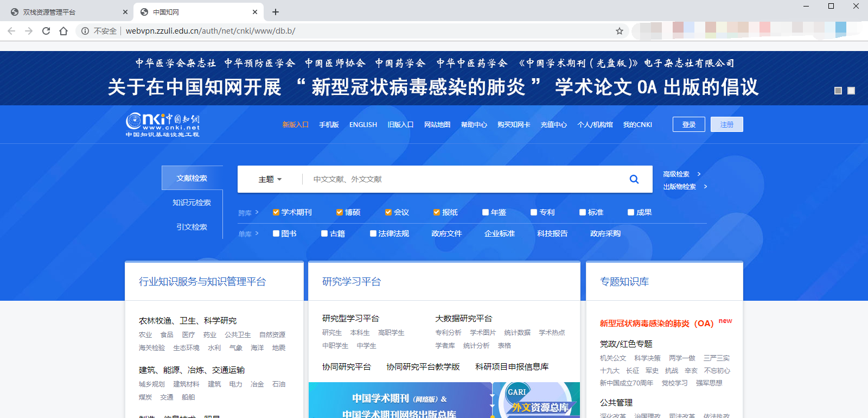Image resolution: width=868 pixels, height=418 pixels.
Task: Enable the 专利 checkbox
Action: click(534, 212)
